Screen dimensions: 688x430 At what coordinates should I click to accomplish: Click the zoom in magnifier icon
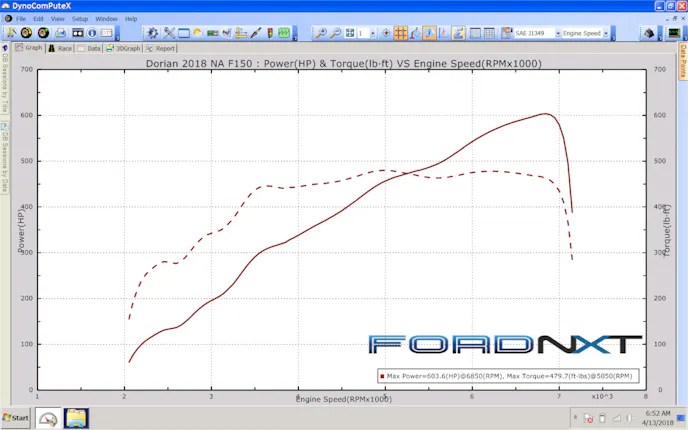tap(321, 33)
